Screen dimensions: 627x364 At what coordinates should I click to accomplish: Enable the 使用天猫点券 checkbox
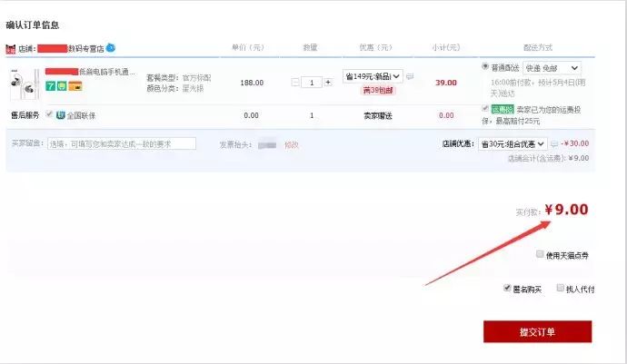pos(540,254)
